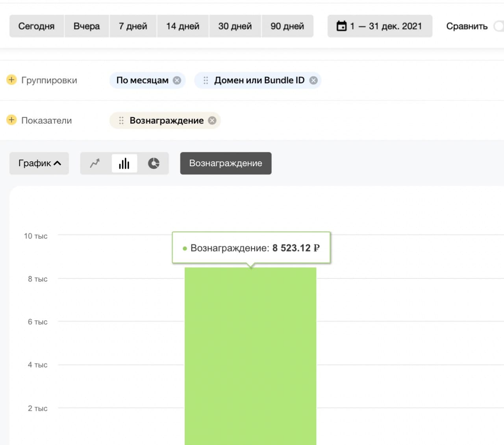Viewport: 504px width, 445px height.
Task: Switch to bar chart view
Action: coord(124,163)
